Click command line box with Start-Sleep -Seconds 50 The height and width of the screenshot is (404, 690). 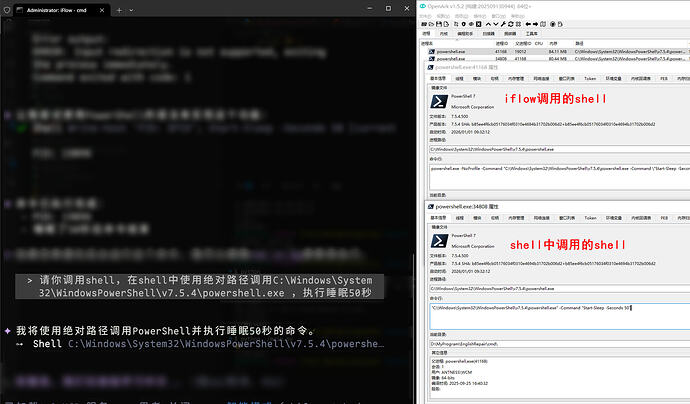point(559,316)
